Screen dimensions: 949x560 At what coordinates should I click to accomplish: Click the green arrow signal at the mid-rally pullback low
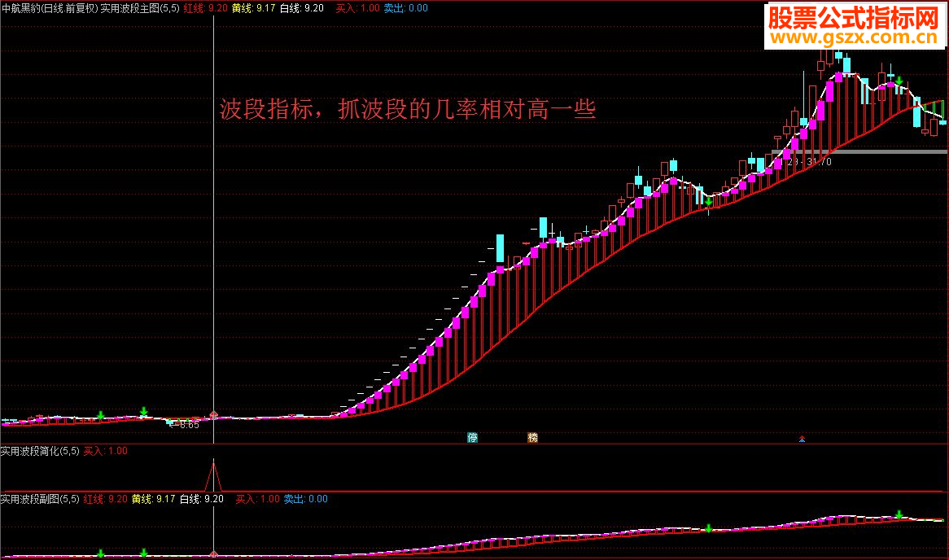point(708,201)
